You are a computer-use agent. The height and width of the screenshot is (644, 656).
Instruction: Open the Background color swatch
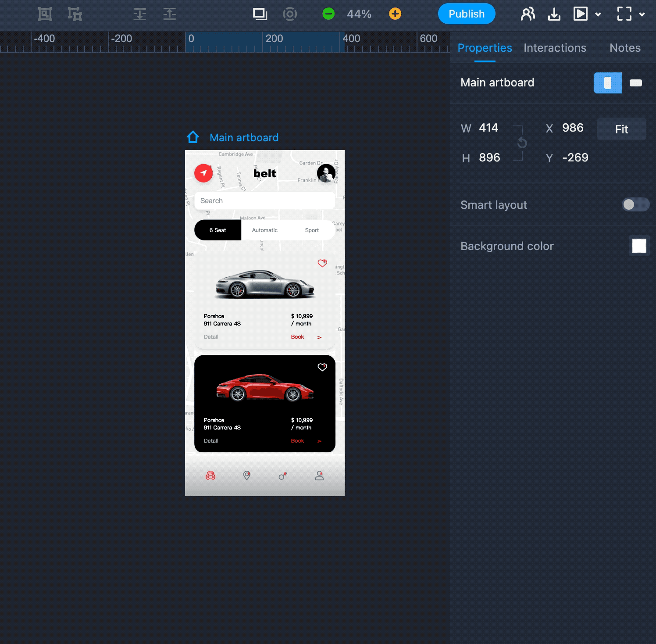639,246
